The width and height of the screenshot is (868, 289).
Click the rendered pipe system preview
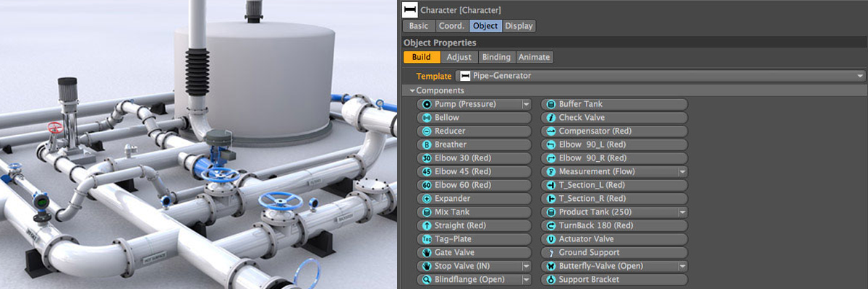click(199, 144)
